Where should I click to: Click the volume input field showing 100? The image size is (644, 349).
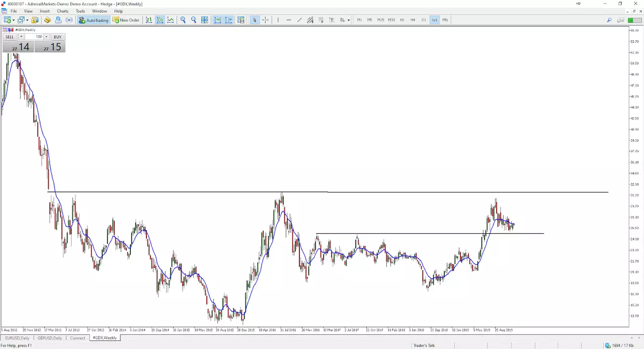(x=34, y=37)
